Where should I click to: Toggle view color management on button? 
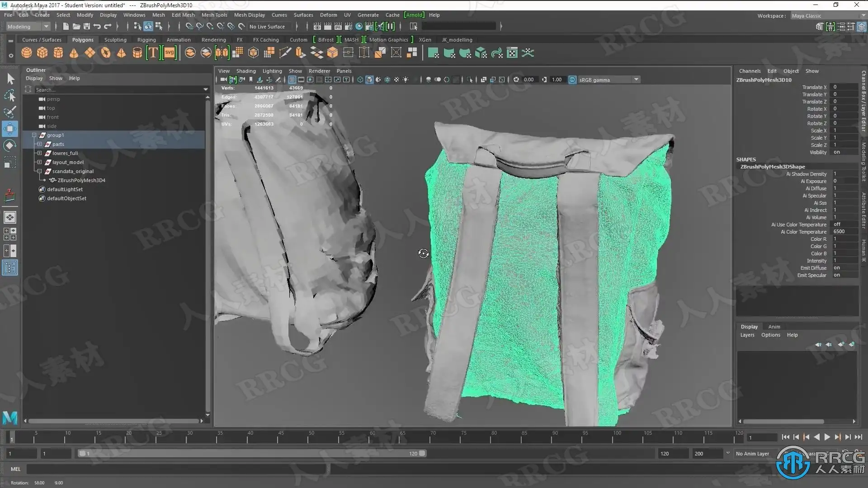[x=572, y=80]
